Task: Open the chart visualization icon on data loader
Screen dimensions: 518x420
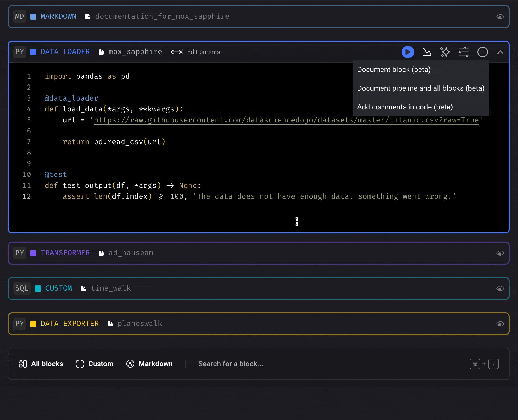Action: pyautogui.click(x=427, y=52)
